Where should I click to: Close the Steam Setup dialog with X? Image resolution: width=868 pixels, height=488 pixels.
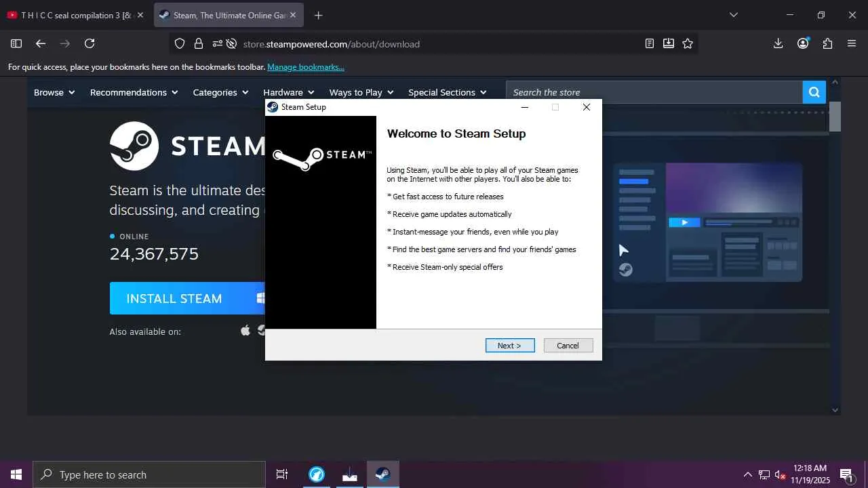click(587, 107)
